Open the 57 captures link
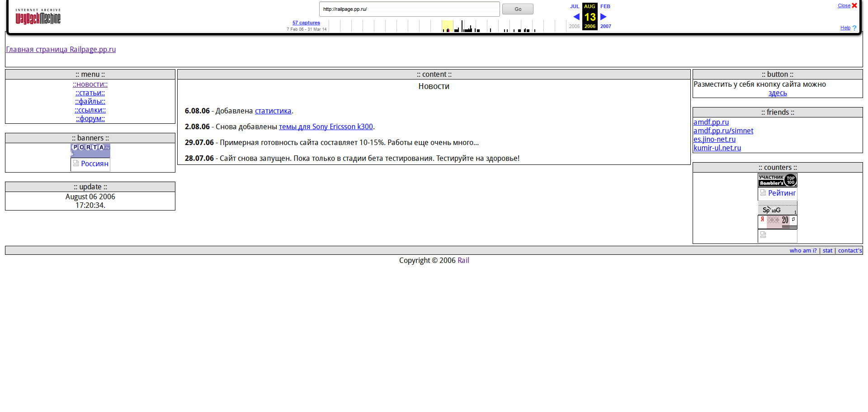 pyautogui.click(x=306, y=23)
